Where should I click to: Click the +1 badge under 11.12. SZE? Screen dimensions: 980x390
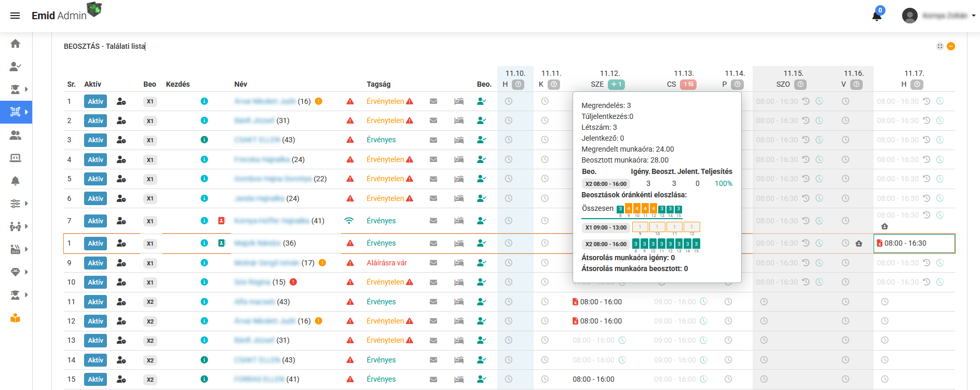[x=616, y=84]
